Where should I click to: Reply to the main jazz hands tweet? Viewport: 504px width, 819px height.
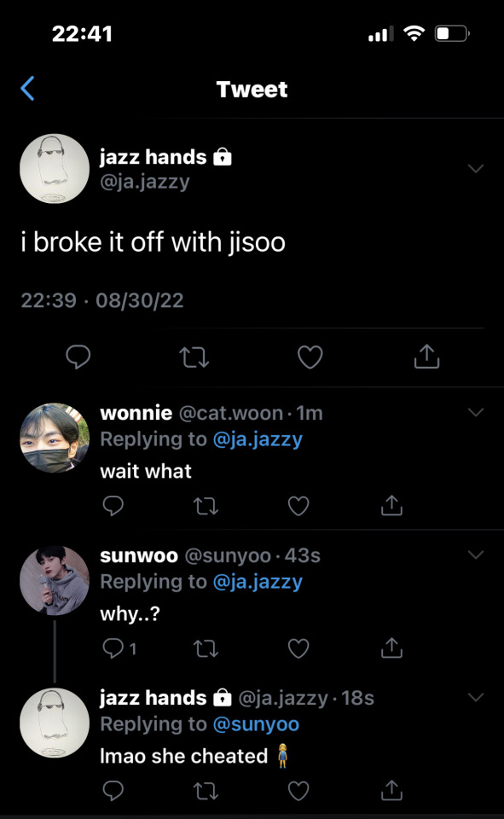point(78,357)
